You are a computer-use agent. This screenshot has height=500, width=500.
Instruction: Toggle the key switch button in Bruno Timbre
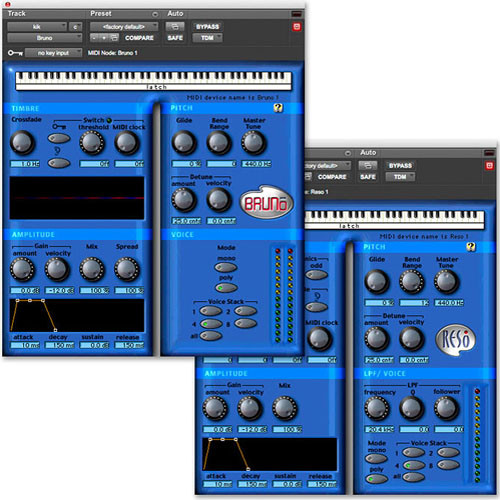(x=59, y=138)
